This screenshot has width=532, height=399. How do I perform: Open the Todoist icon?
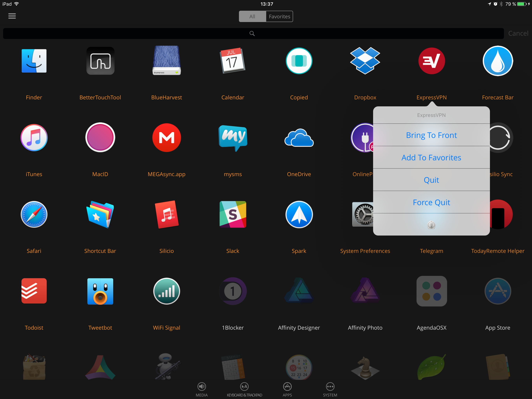(x=34, y=291)
